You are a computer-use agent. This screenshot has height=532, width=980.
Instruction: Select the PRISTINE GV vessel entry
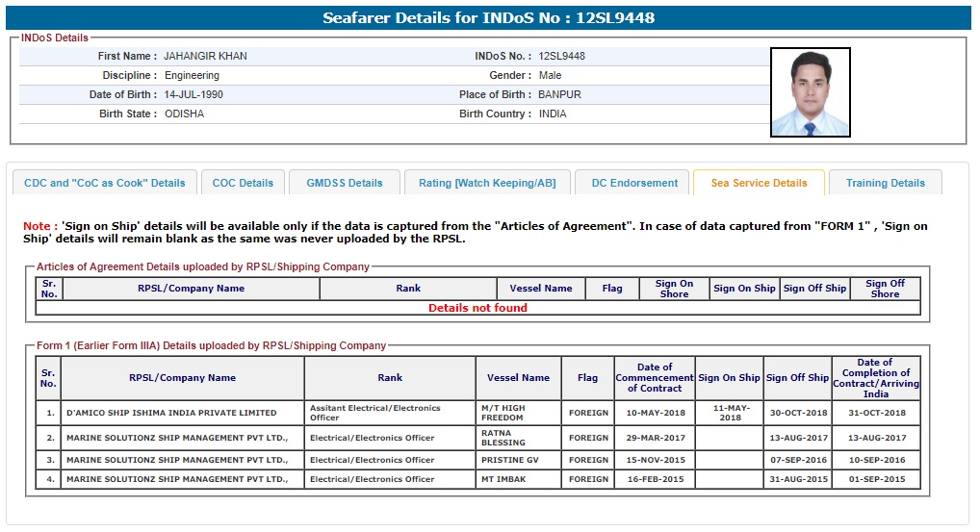pyautogui.click(x=509, y=460)
